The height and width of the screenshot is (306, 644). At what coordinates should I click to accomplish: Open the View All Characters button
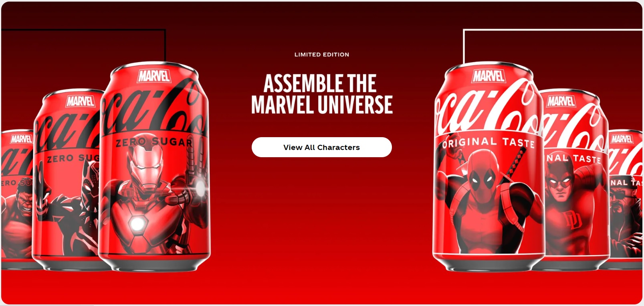point(321,147)
